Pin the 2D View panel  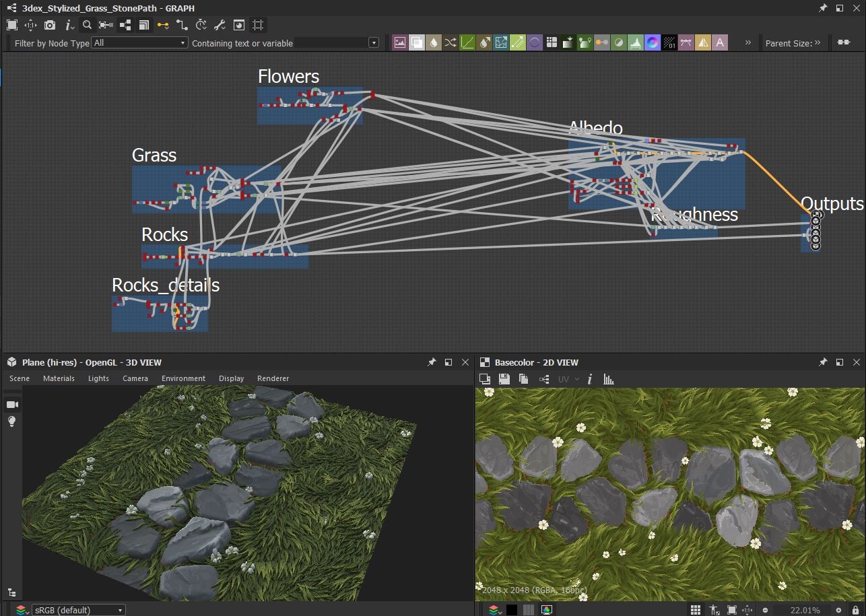[x=822, y=362]
